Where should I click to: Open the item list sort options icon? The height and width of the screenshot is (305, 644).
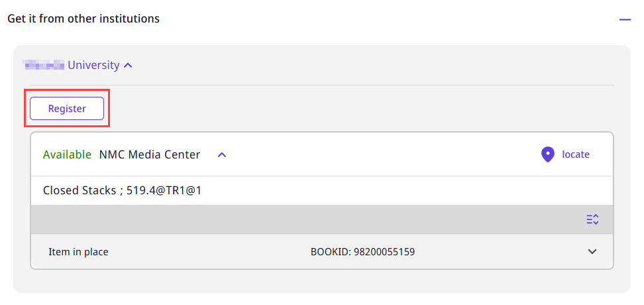(x=592, y=219)
